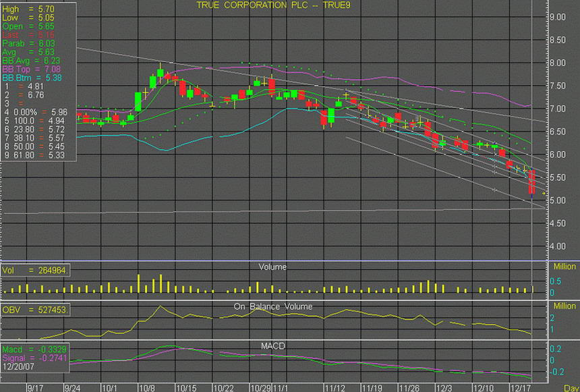Click the 11/19 date on time axis

(x=372, y=388)
